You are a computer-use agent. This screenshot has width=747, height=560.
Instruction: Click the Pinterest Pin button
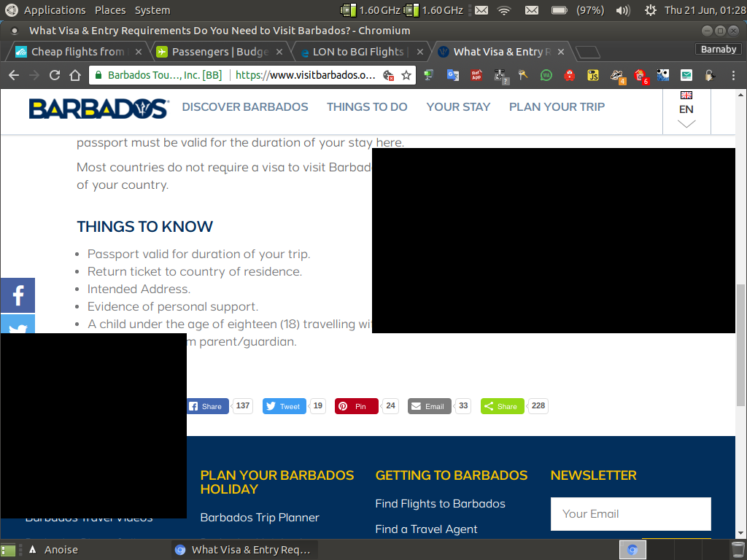[357, 406]
